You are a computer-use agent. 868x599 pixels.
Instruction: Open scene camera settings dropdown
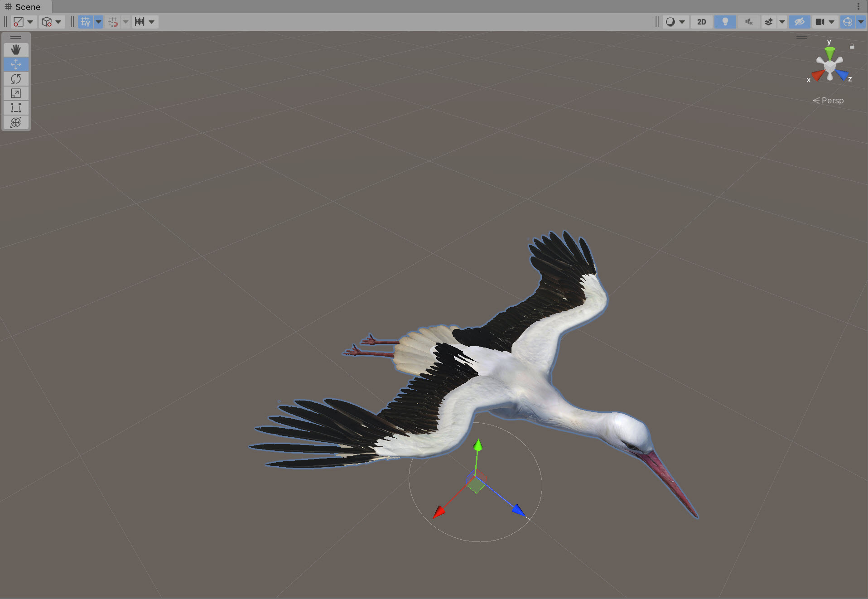pyautogui.click(x=825, y=22)
